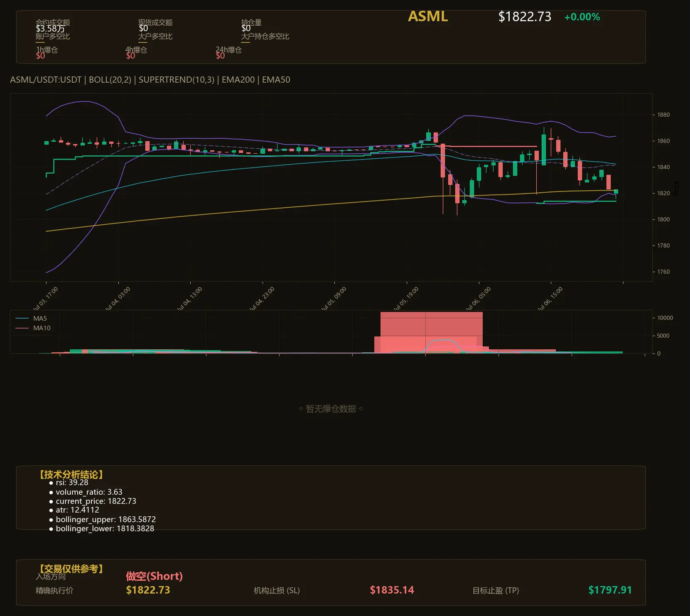Click the 暂无爆仓数据 notice
Image resolution: width=690 pixels, height=616 pixels.
(331, 409)
